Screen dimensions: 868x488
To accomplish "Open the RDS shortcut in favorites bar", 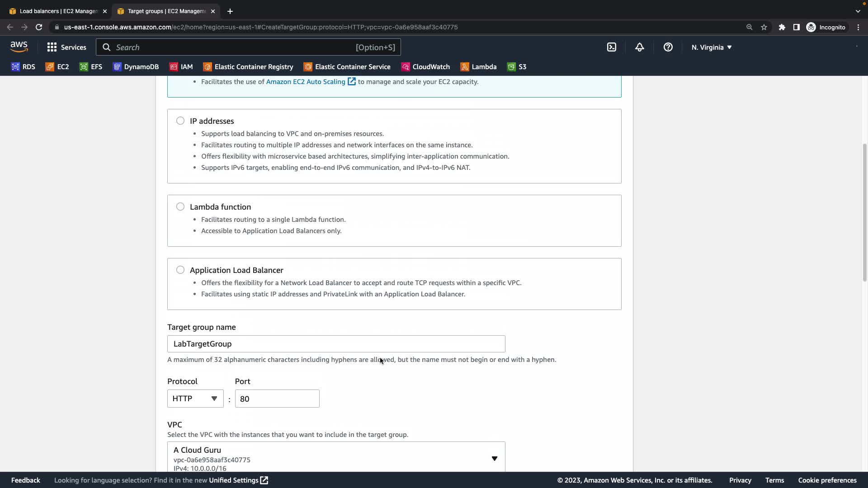I will point(23,66).
